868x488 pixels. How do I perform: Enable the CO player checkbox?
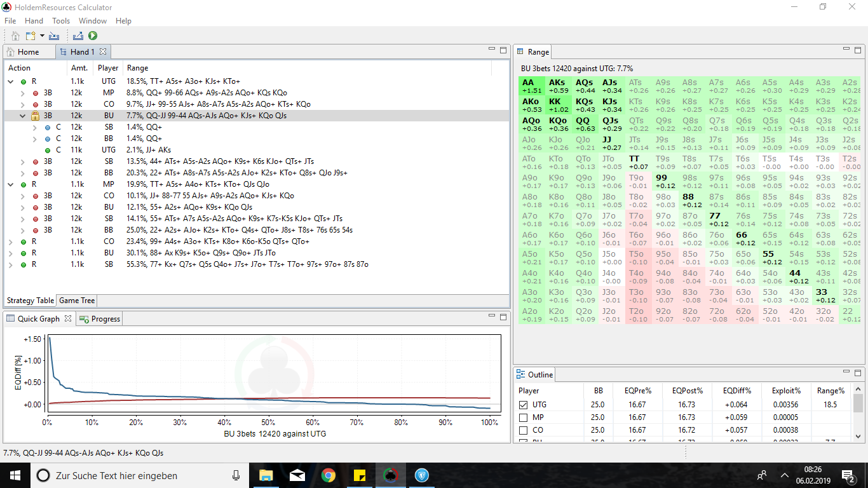tap(524, 430)
